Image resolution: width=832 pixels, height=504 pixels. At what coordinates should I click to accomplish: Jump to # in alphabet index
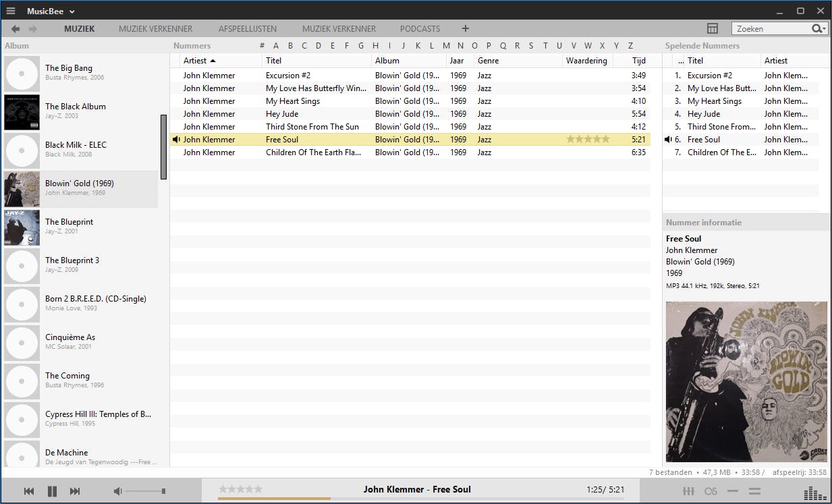pyautogui.click(x=262, y=46)
